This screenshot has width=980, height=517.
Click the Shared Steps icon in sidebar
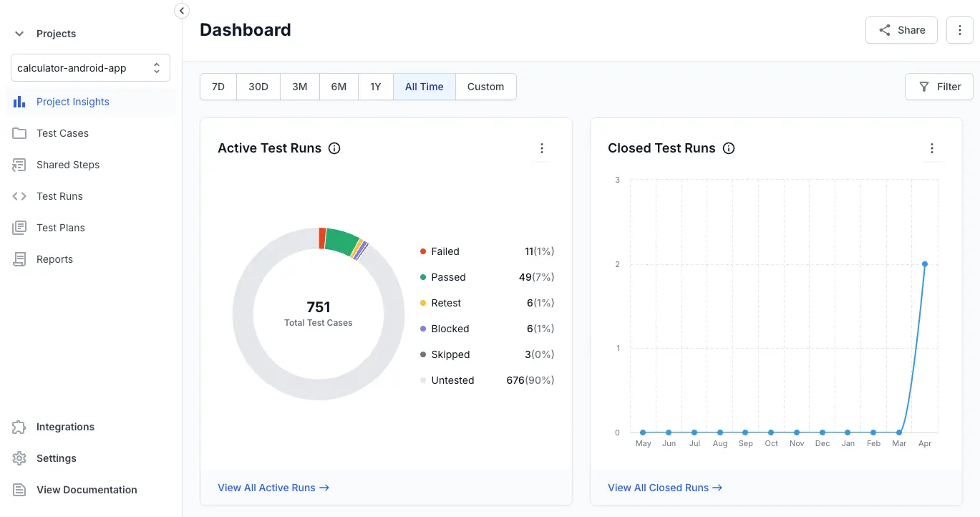click(19, 165)
